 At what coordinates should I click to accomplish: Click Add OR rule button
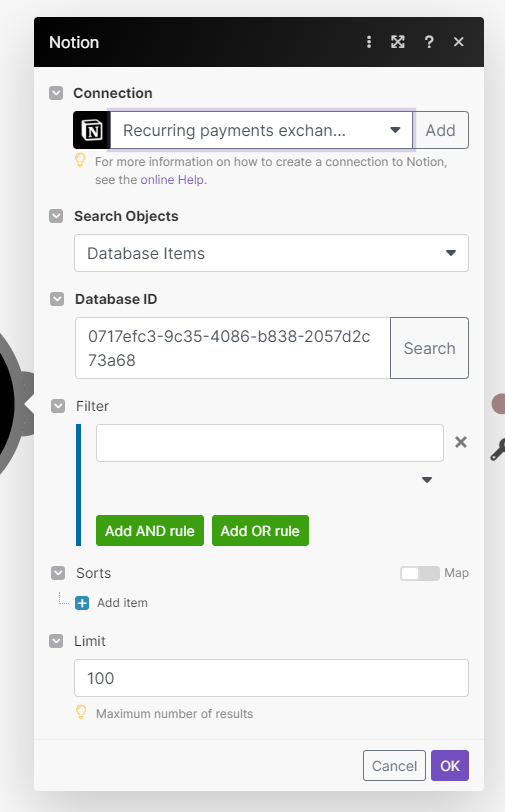point(260,531)
